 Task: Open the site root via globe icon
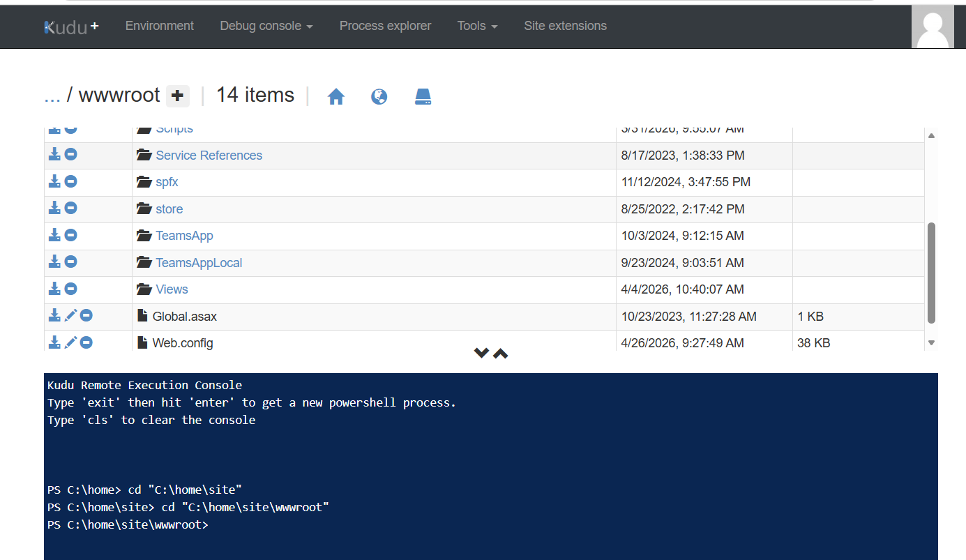point(379,97)
